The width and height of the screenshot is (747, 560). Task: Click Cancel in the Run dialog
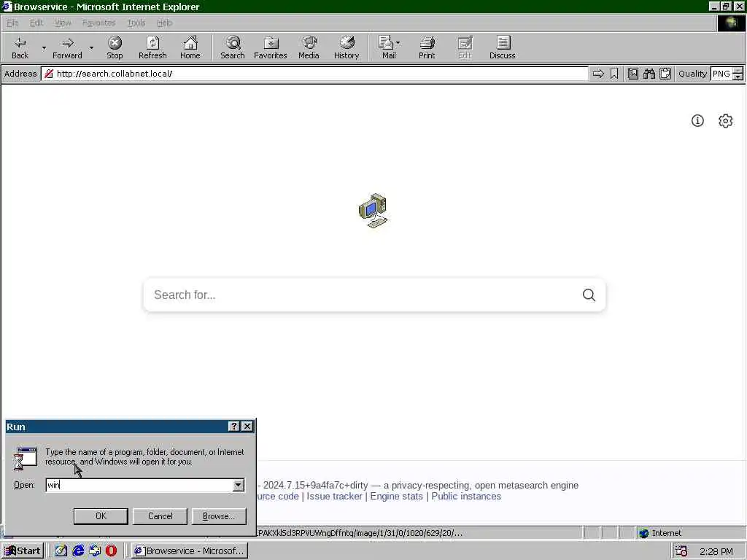160,516
